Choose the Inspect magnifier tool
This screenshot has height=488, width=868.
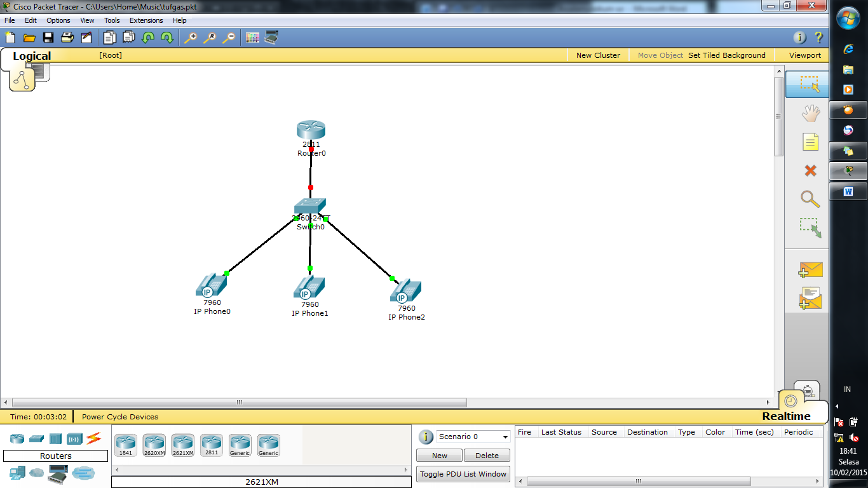pos(810,199)
